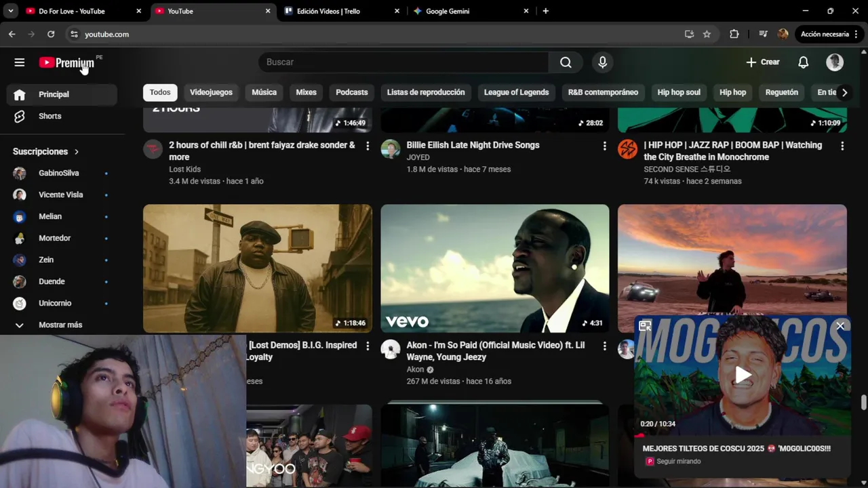
Task: Select the Mixes filter chip
Action: point(306,92)
